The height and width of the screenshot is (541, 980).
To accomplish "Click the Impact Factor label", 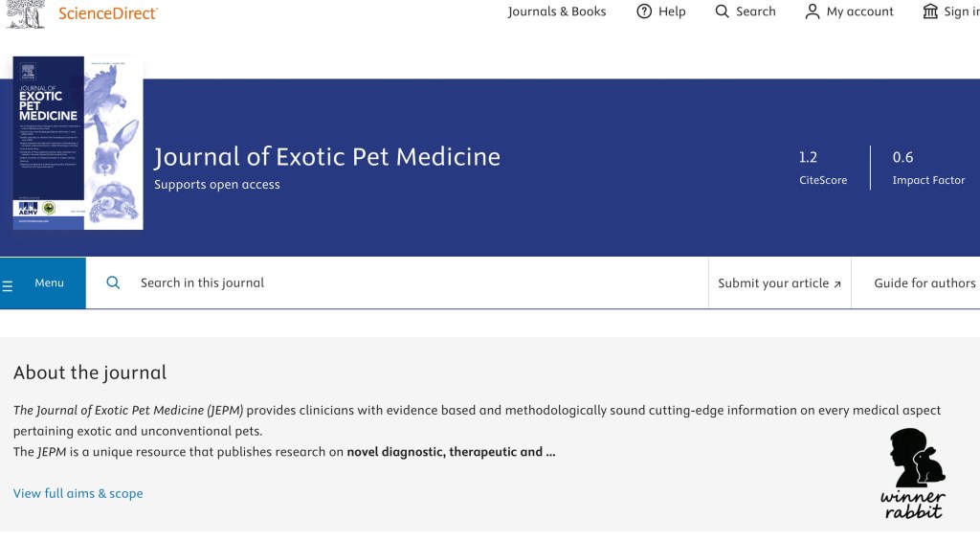I will click(x=928, y=180).
